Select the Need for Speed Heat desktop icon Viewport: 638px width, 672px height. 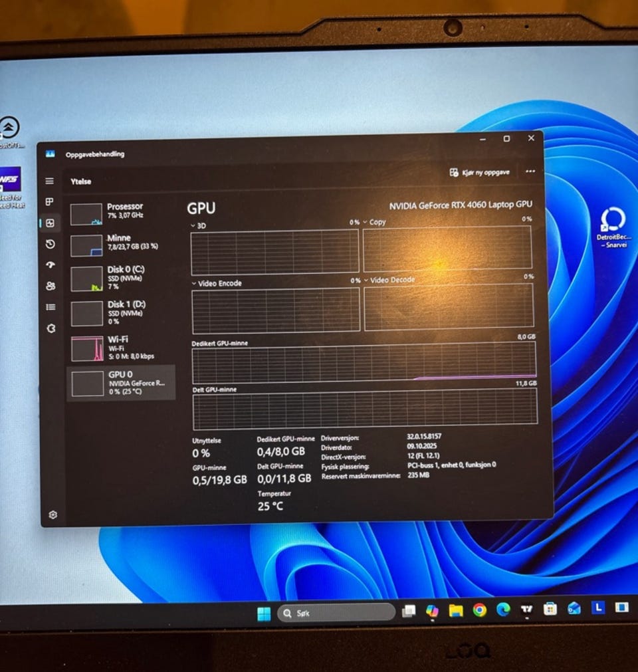[x=11, y=187]
